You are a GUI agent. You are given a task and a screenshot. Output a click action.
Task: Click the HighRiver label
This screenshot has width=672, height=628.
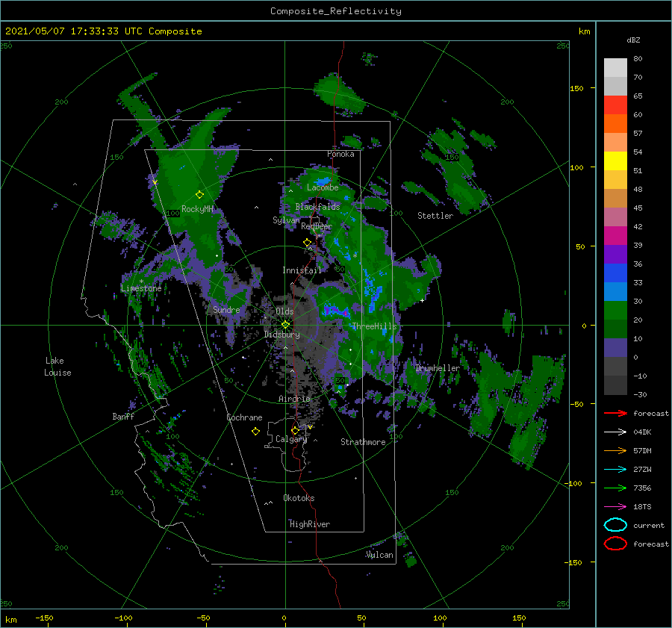310,524
